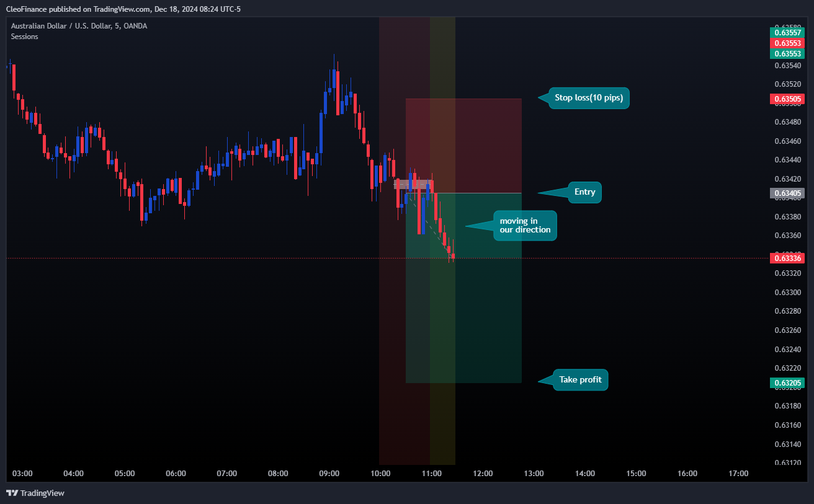Click the 16:00 time axis label

coord(687,474)
